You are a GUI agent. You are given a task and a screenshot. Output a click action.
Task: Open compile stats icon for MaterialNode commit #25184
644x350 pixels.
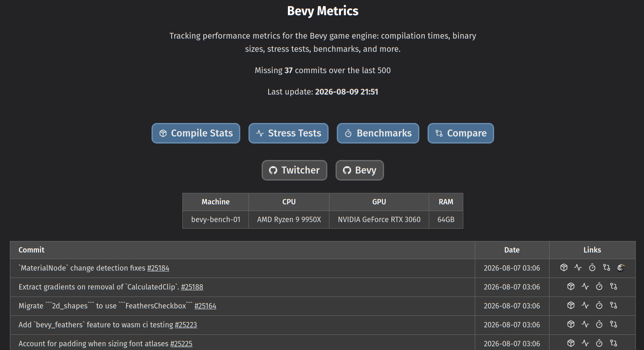click(x=564, y=267)
